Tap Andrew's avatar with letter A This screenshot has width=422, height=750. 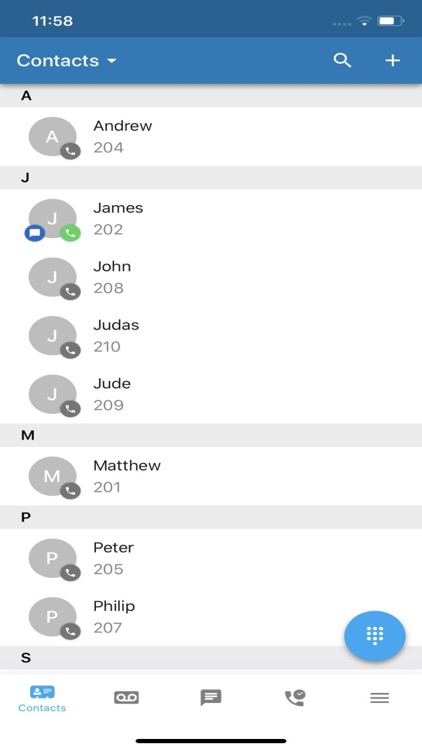tap(53, 136)
